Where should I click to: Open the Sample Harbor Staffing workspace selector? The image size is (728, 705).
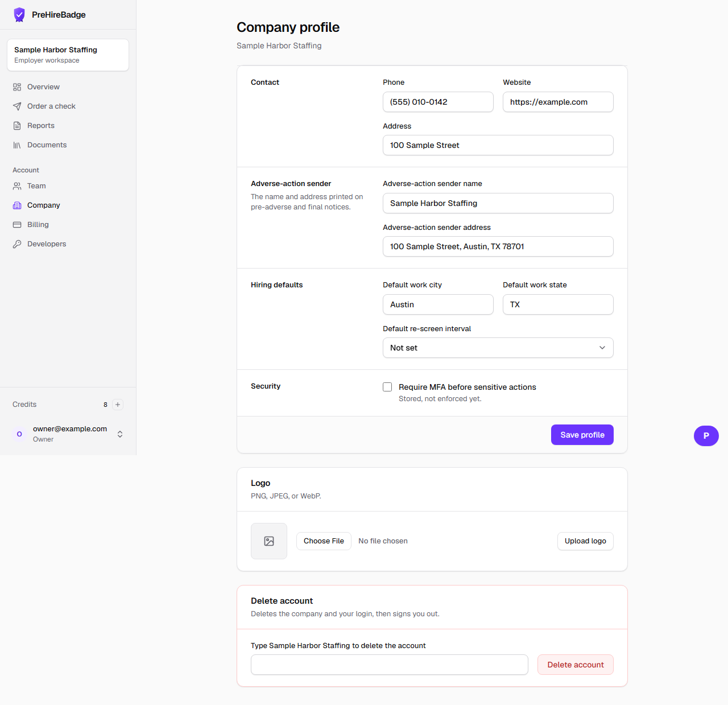[x=68, y=55]
